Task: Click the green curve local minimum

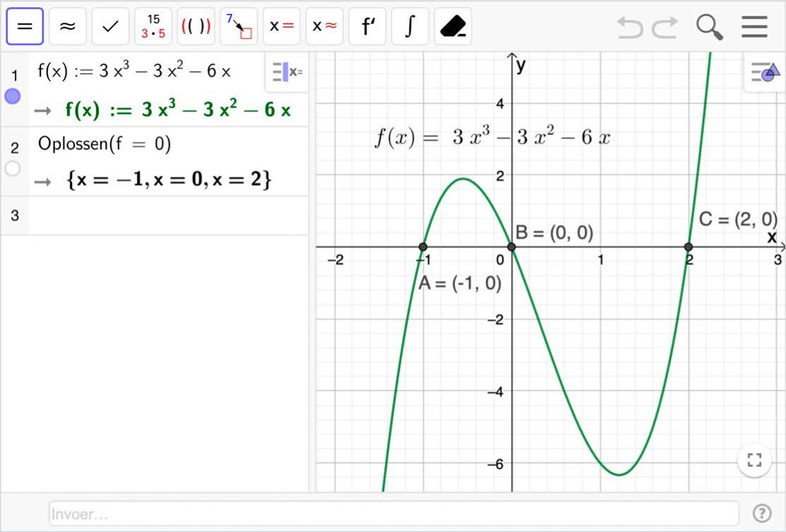Action: pos(619,474)
